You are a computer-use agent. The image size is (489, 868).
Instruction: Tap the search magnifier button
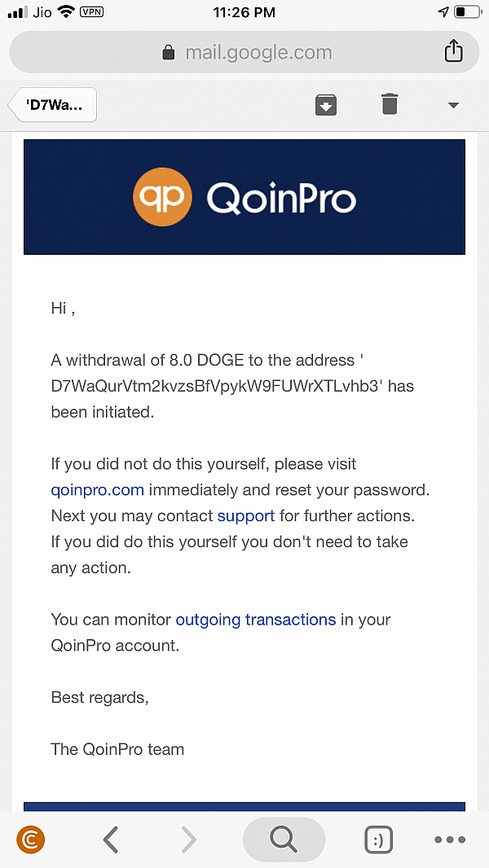284,839
